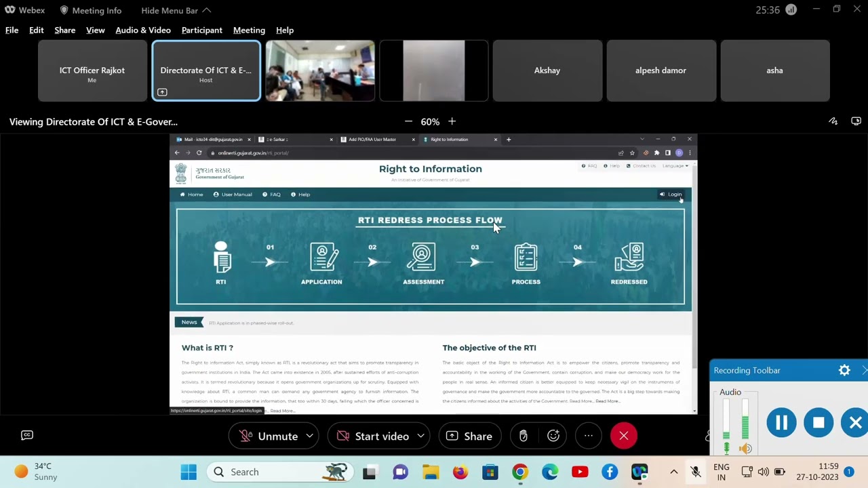Close the recording toolbar X button
The height and width of the screenshot is (488, 868).
point(854,422)
